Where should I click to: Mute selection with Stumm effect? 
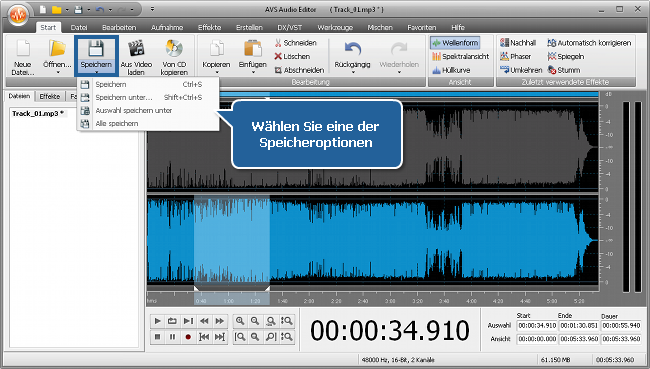coord(564,70)
